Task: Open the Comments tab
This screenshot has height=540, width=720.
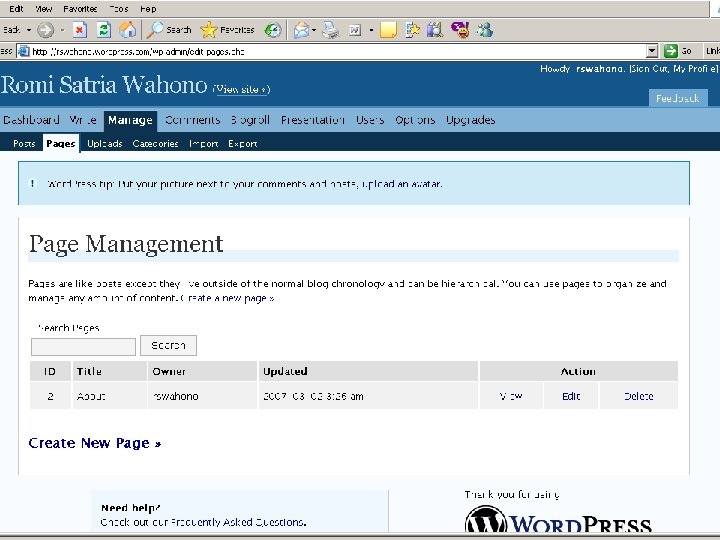Action: point(192,120)
